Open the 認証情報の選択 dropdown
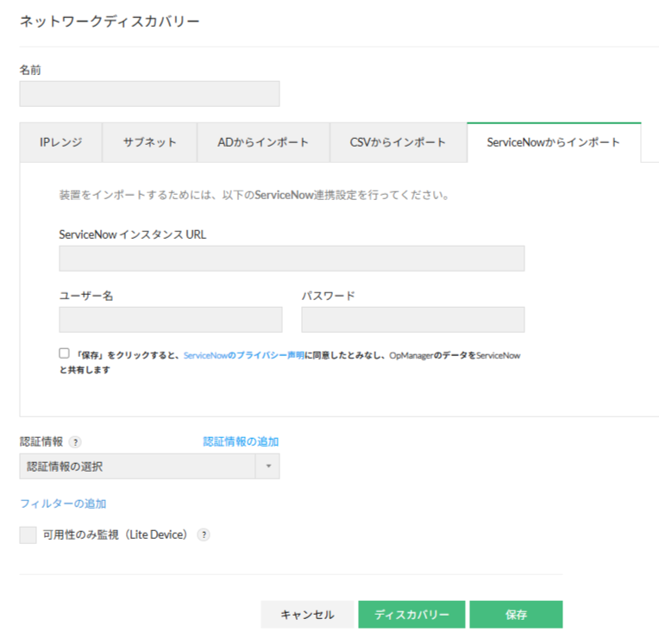 (138, 466)
